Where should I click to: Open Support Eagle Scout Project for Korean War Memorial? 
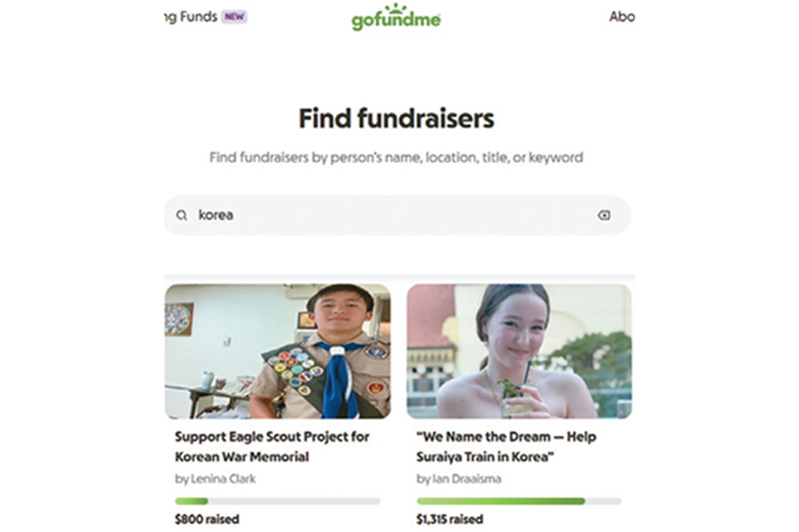tap(272, 446)
